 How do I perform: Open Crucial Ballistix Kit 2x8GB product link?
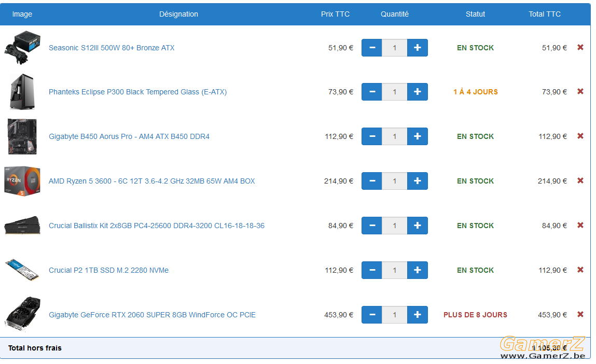[157, 226]
